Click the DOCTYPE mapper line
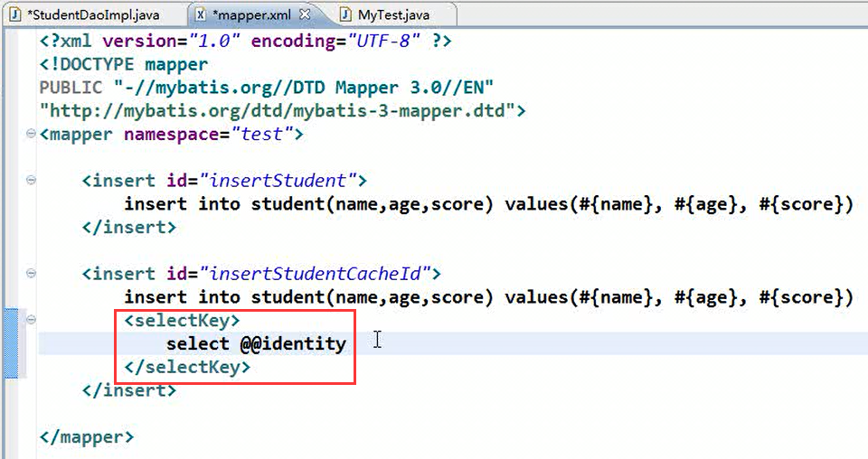This screenshot has width=868, height=459. [124, 64]
